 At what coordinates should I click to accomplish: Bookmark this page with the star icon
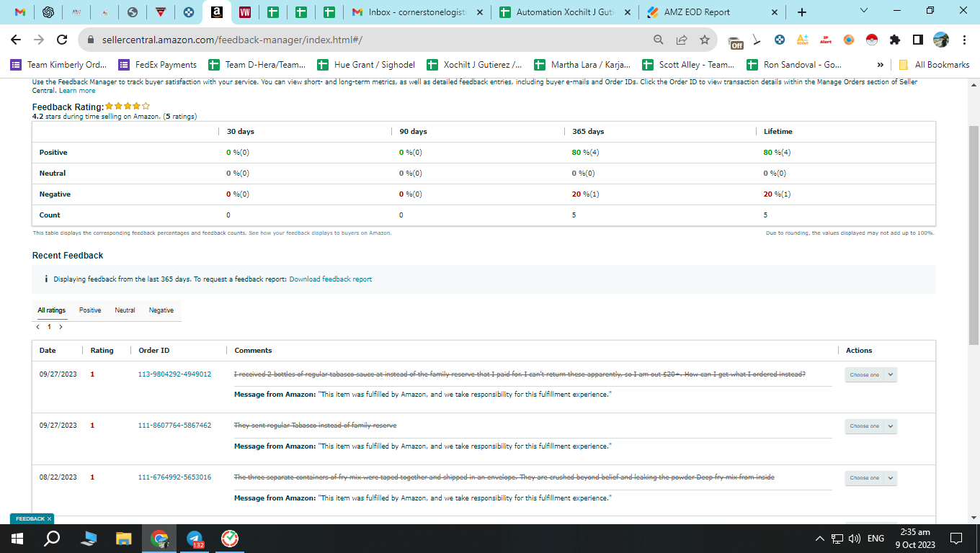tap(705, 40)
